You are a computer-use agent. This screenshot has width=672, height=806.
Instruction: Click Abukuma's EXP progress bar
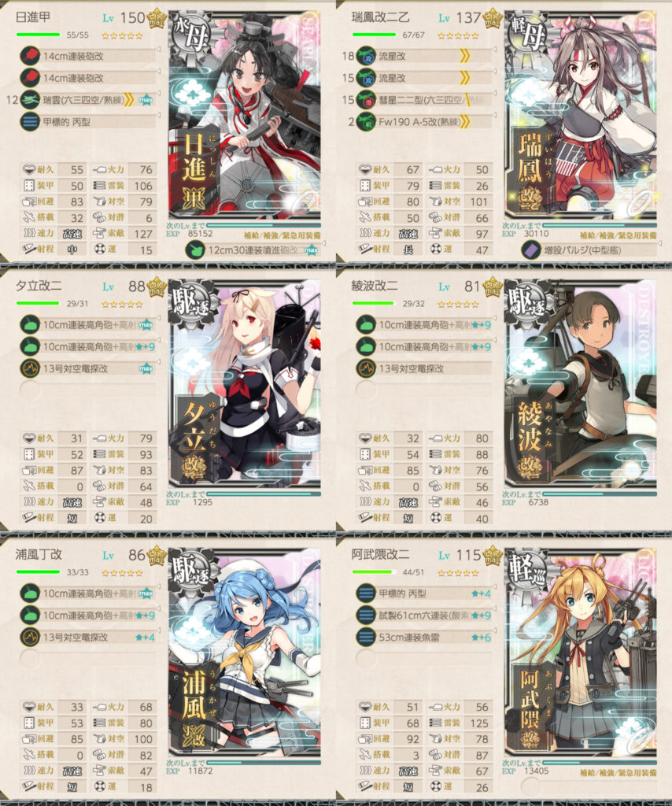point(600,762)
